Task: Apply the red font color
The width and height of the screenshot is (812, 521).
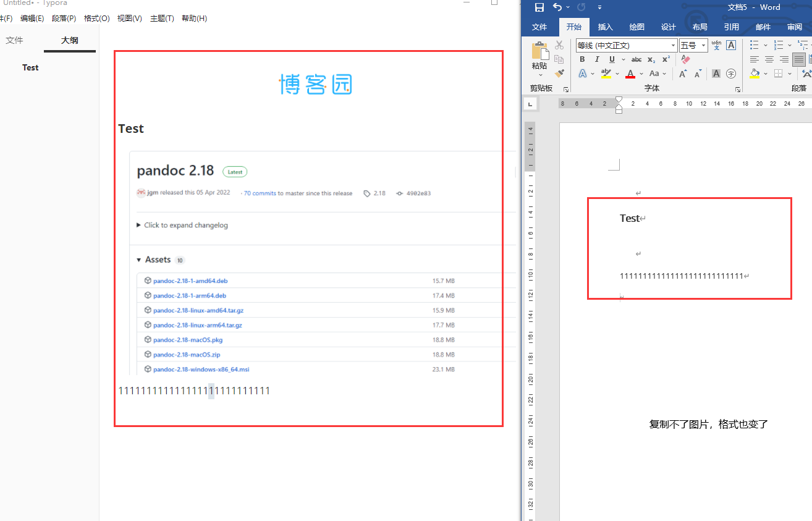Action: (x=630, y=74)
